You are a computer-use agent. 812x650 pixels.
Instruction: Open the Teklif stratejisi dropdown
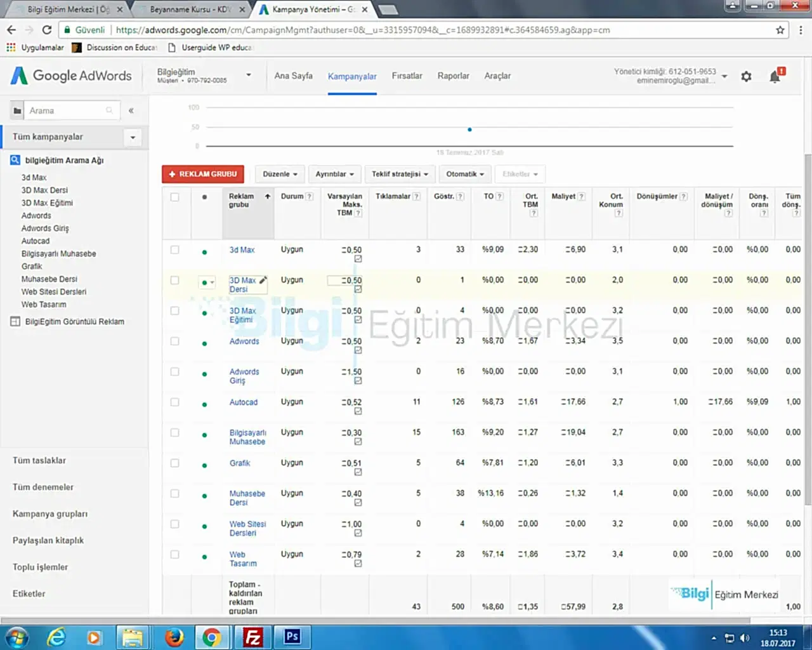pyautogui.click(x=400, y=174)
